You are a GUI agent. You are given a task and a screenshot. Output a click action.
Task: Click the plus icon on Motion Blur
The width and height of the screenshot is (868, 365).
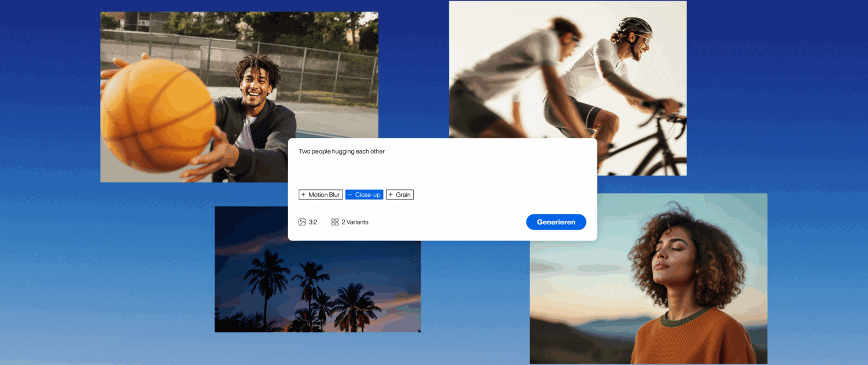[303, 195]
